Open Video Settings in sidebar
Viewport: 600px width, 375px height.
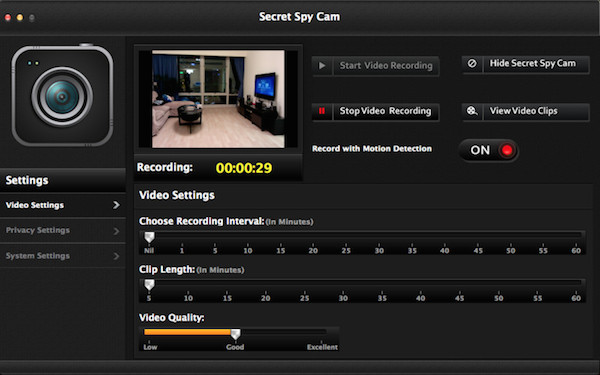pyautogui.click(x=63, y=205)
